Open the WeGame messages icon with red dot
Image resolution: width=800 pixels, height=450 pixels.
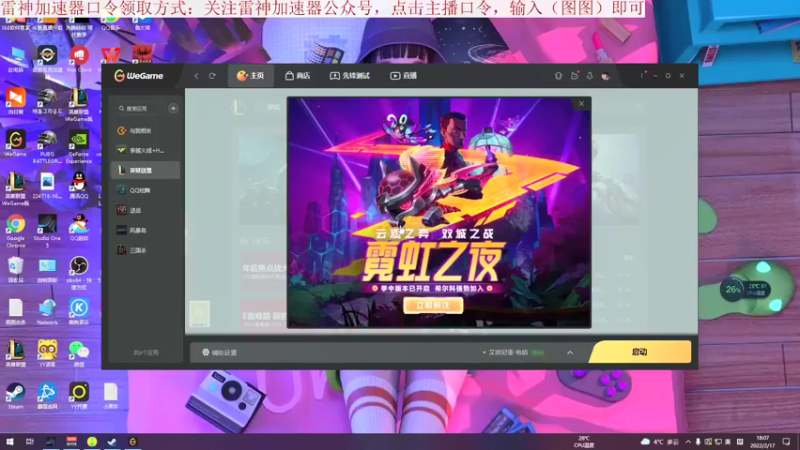pos(574,76)
